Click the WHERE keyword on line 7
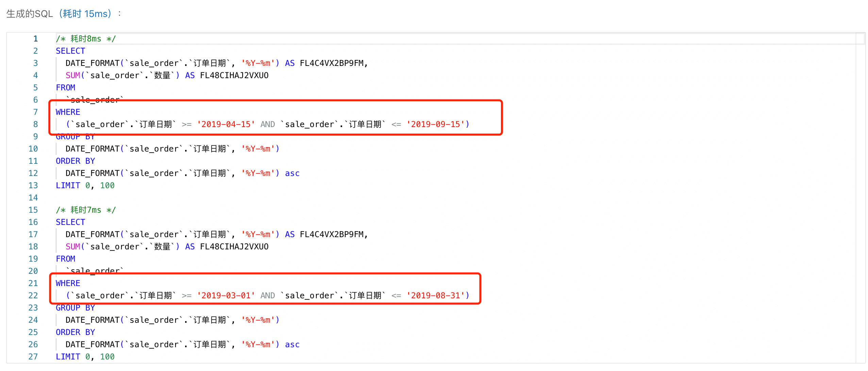This screenshot has width=868, height=371. click(x=68, y=112)
